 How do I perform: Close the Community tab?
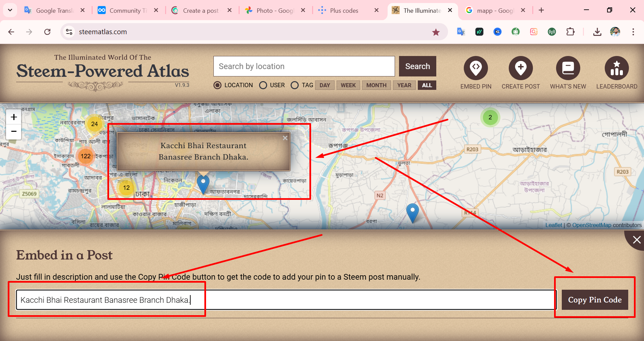pos(156,10)
